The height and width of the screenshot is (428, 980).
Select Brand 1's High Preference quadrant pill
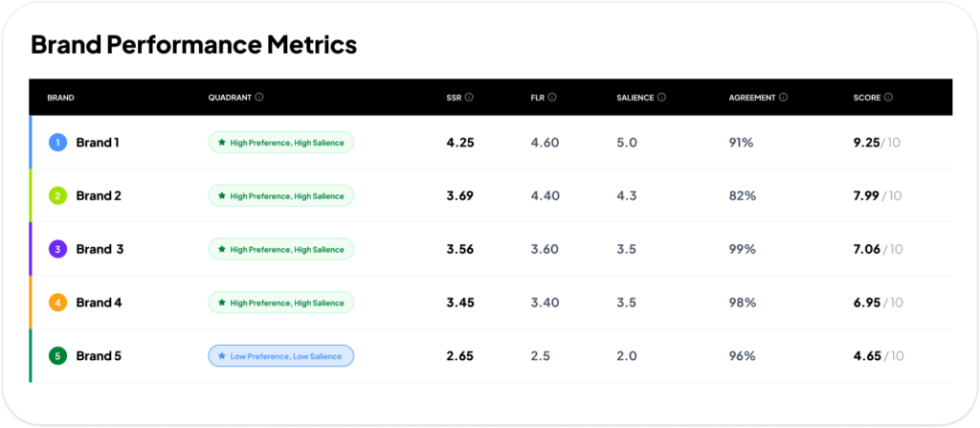click(280, 143)
